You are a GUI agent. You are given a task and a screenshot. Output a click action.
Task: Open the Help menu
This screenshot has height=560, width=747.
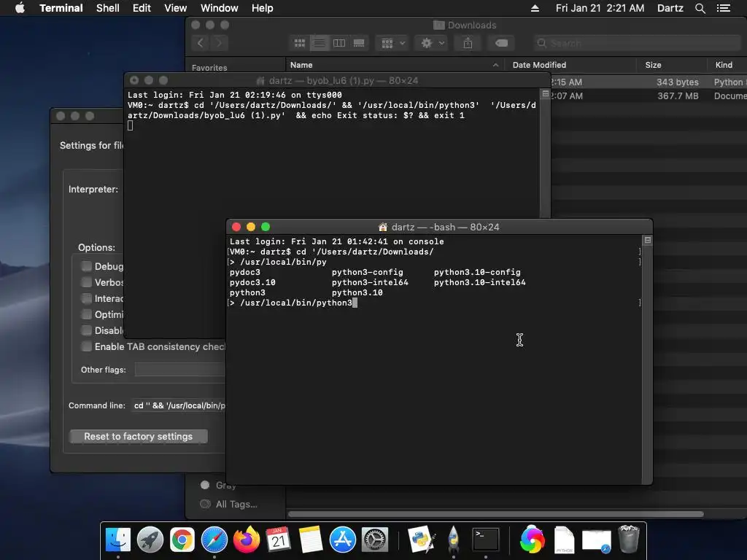point(263,8)
